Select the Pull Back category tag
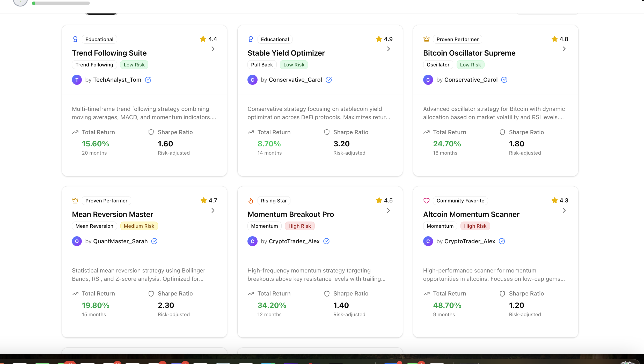644x364 pixels. (262, 65)
